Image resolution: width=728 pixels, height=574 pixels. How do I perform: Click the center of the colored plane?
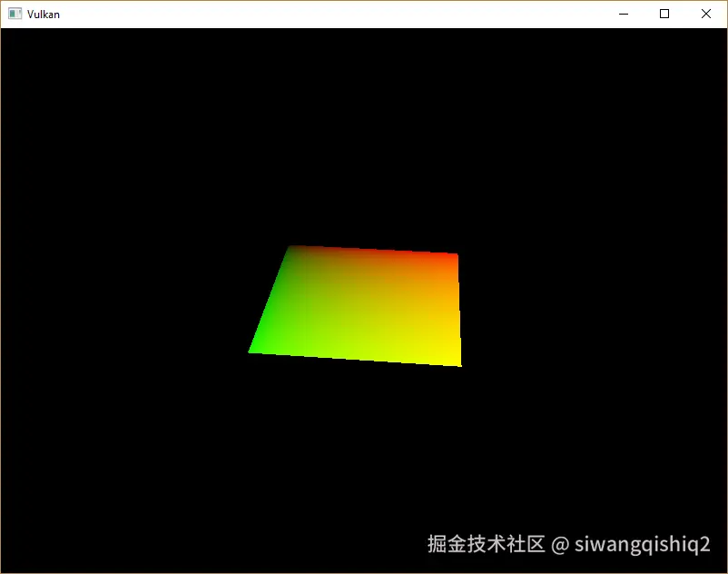point(354,304)
